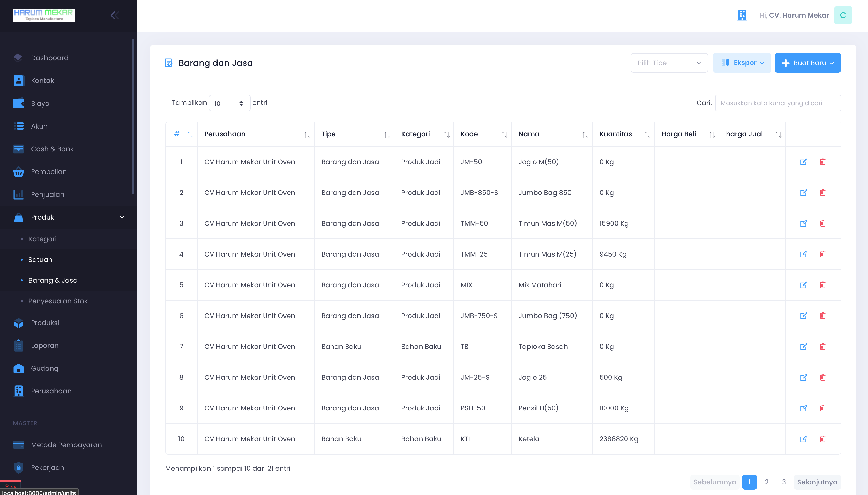The height and width of the screenshot is (495, 868).
Task: Sort table by Tipe column
Action: point(354,134)
